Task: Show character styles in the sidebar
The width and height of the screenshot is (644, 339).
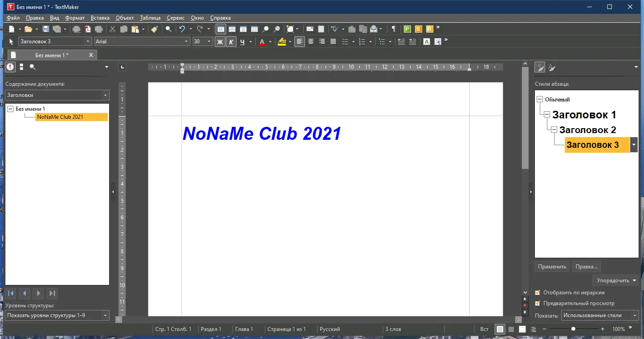Action: pyautogui.click(x=552, y=67)
